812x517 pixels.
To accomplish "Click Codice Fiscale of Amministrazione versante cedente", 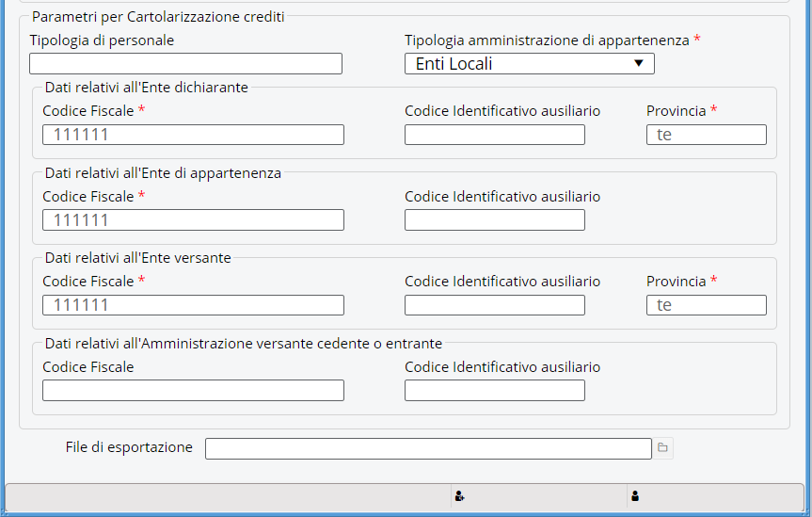I will click(193, 391).
